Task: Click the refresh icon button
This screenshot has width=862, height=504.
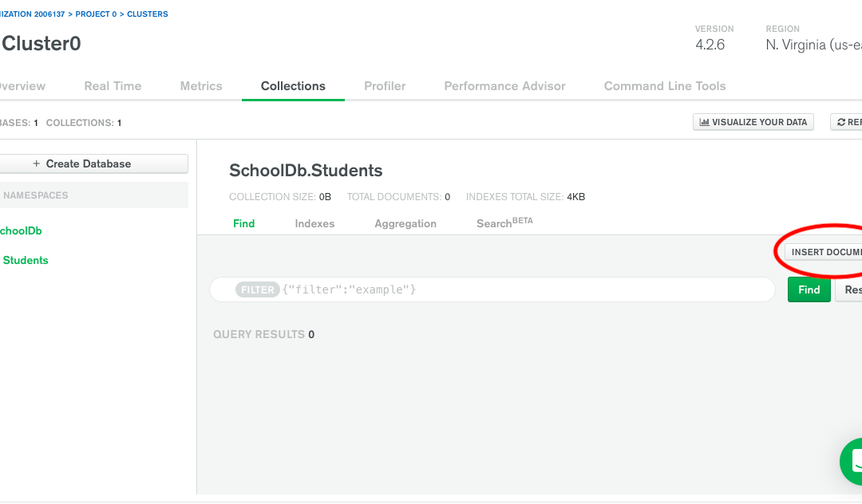Action: [848, 122]
